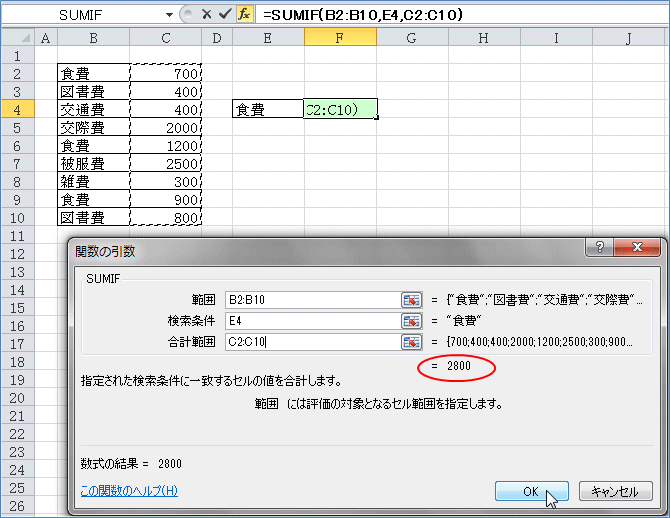Click the キャンセル button
This screenshot has height=518, width=670.
click(615, 491)
